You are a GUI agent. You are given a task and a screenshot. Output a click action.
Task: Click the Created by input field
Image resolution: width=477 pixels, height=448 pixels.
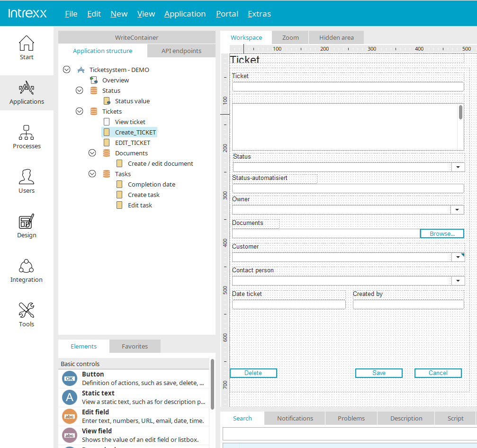click(x=408, y=305)
